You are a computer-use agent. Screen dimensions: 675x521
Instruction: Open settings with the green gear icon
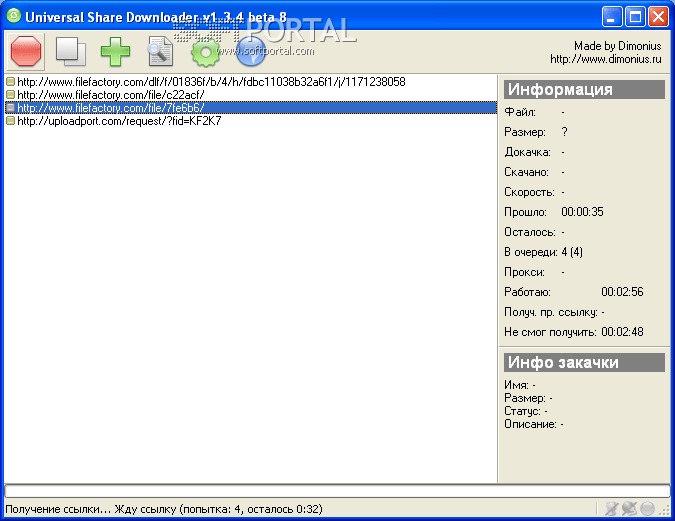(206, 52)
